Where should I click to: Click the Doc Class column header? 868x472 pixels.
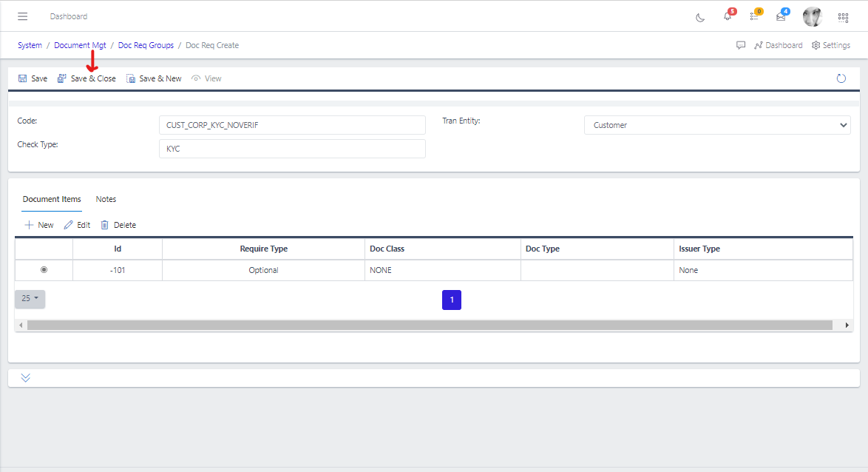(443, 249)
